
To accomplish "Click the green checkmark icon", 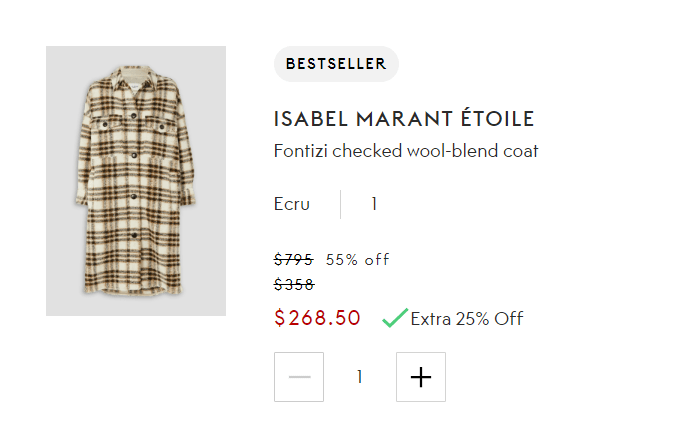I will [x=394, y=318].
